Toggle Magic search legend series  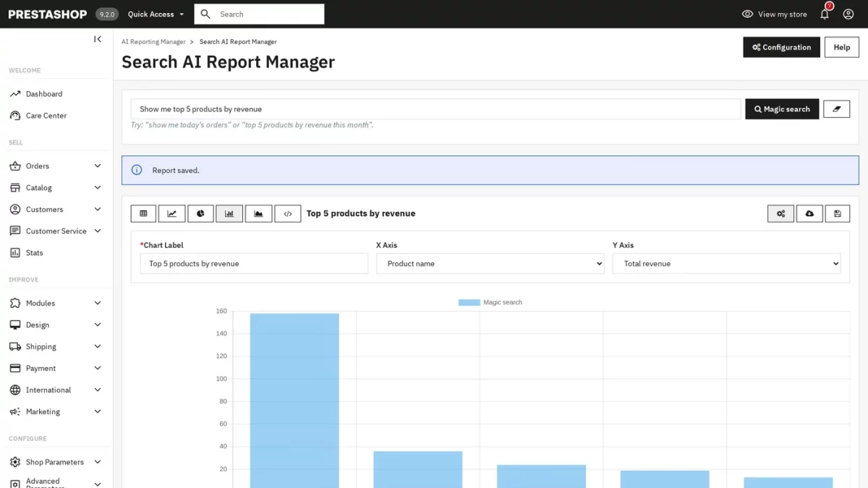point(490,302)
